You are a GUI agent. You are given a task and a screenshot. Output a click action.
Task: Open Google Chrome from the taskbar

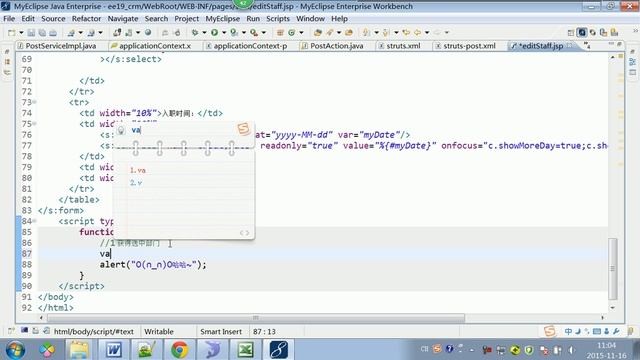(179, 350)
